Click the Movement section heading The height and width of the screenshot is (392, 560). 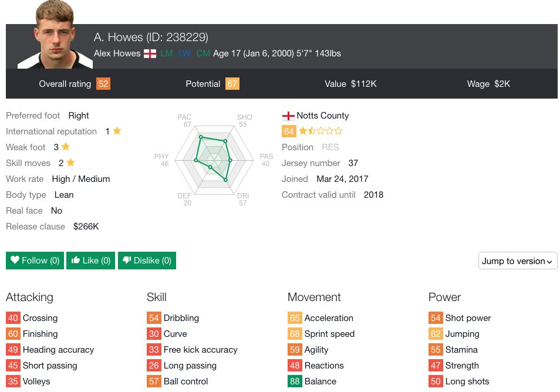(x=314, y=297)
